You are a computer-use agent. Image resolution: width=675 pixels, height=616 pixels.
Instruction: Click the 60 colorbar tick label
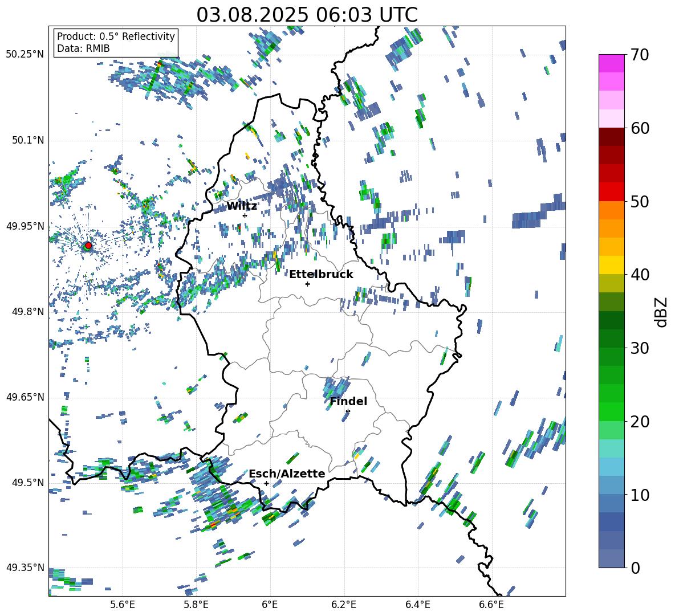tap(640, 128)
